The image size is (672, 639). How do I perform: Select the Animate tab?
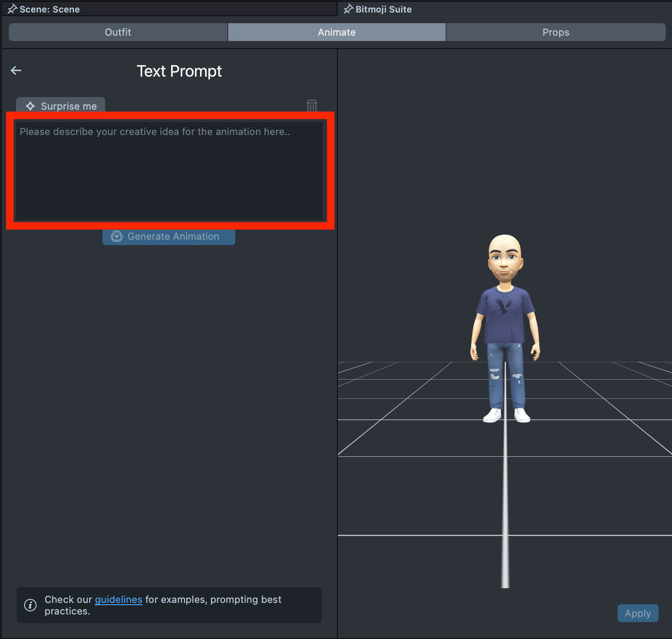(336, 32)
